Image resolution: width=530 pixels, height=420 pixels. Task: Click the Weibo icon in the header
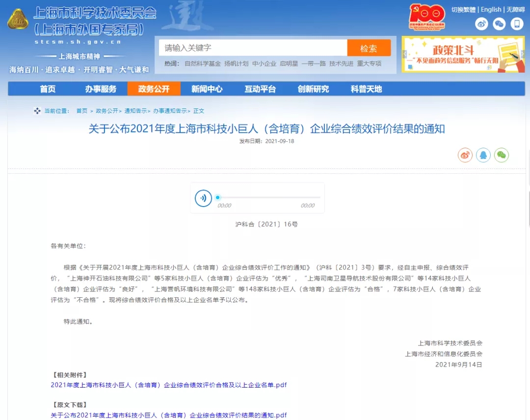click(x=481, y=24)
